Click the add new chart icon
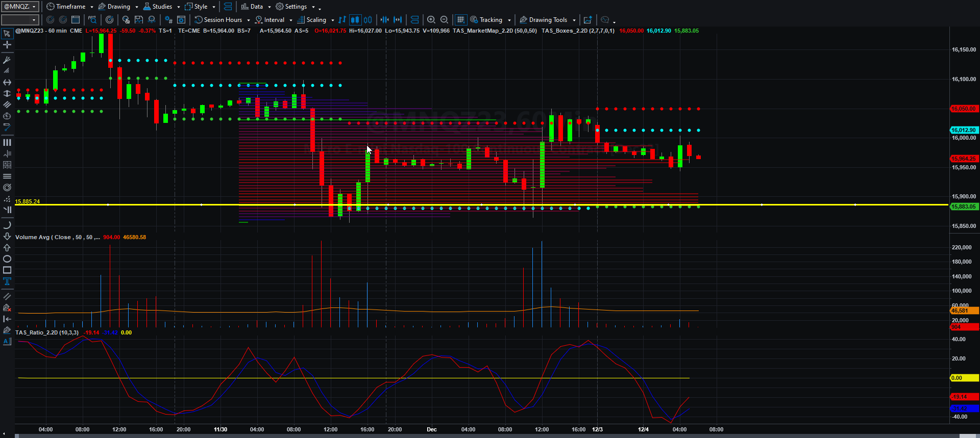 [587, 20]
